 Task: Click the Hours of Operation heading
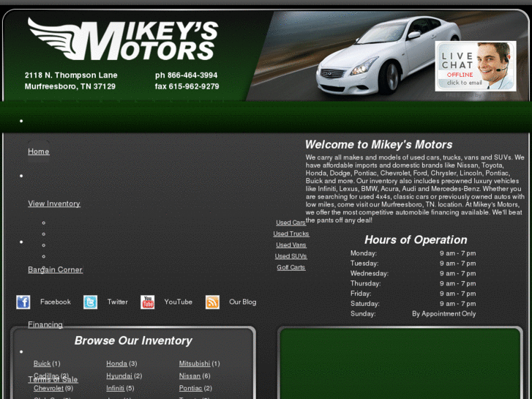point(416,239)
